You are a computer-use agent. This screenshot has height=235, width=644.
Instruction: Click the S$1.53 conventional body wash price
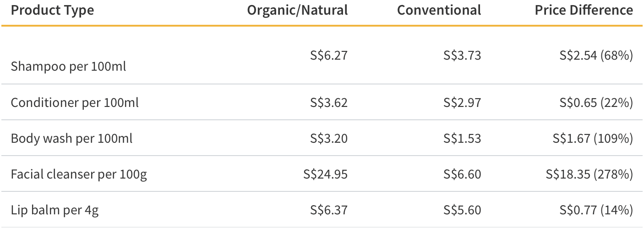(462, 138)
